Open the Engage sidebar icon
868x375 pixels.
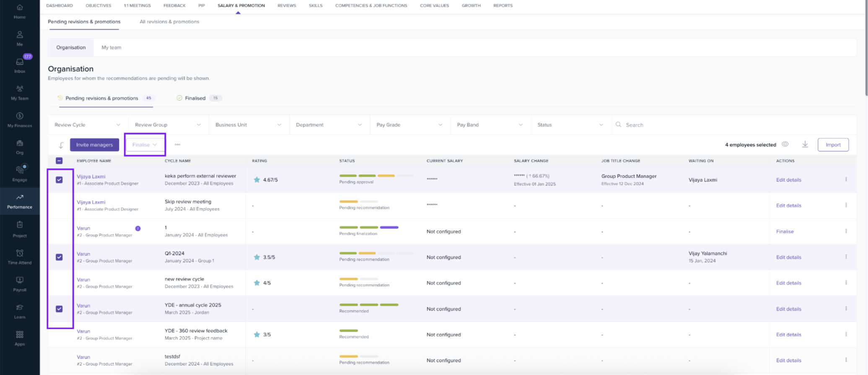[20, 173]
